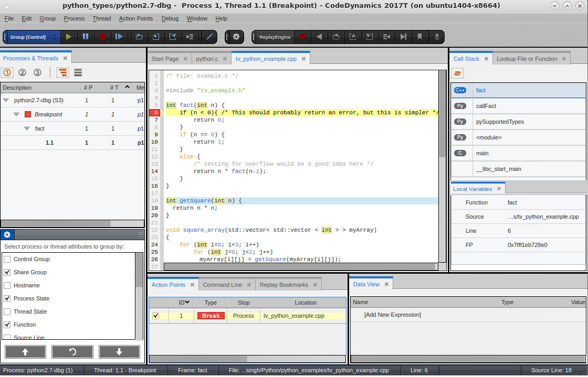Image resolution: width=588 pixels, height=377 pixels.
Task: Switch Processes & Threads to tree view
Action: pos(63,73)
